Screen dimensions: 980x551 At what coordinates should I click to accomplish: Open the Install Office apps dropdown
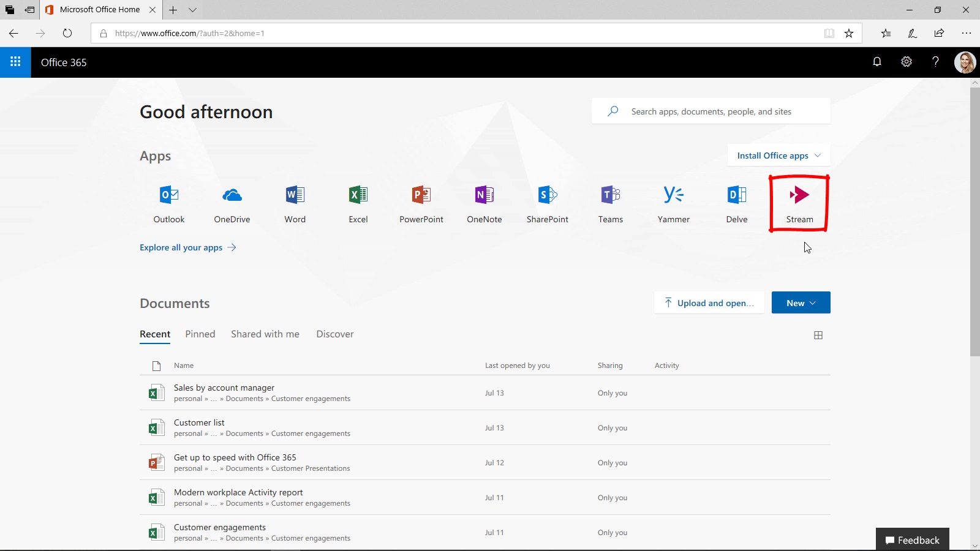(778, 155)
